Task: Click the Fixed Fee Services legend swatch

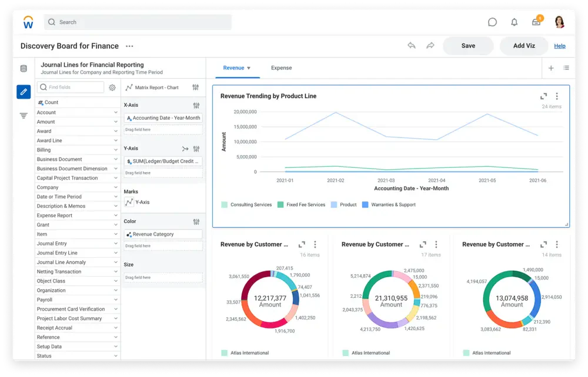Action: (280, 205)
